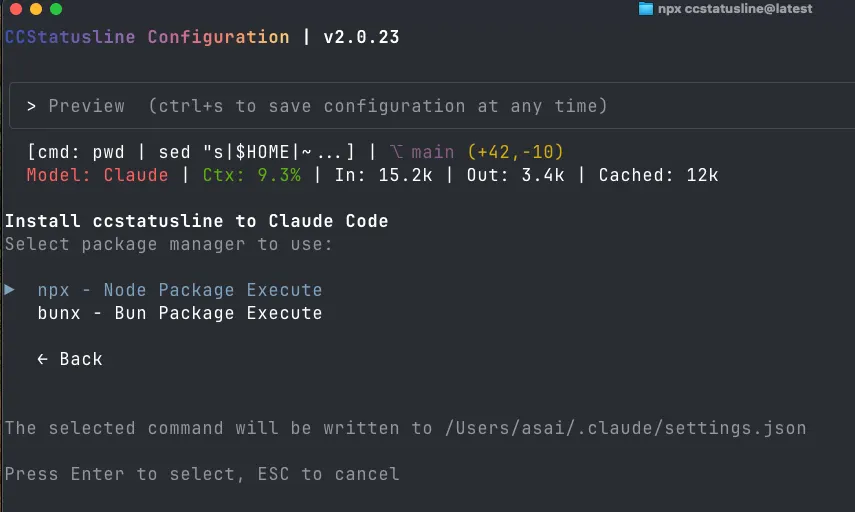
Task: Click the blue folder icon in title bar
Action: [x=646, y=9]
